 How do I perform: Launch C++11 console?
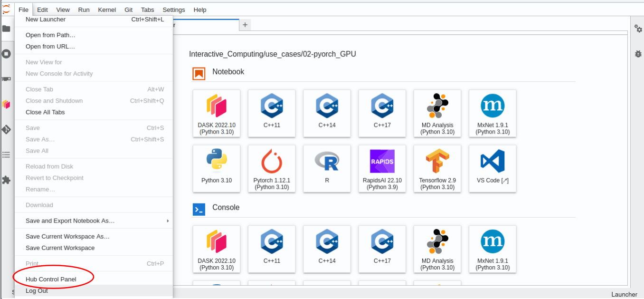point(272,249)
